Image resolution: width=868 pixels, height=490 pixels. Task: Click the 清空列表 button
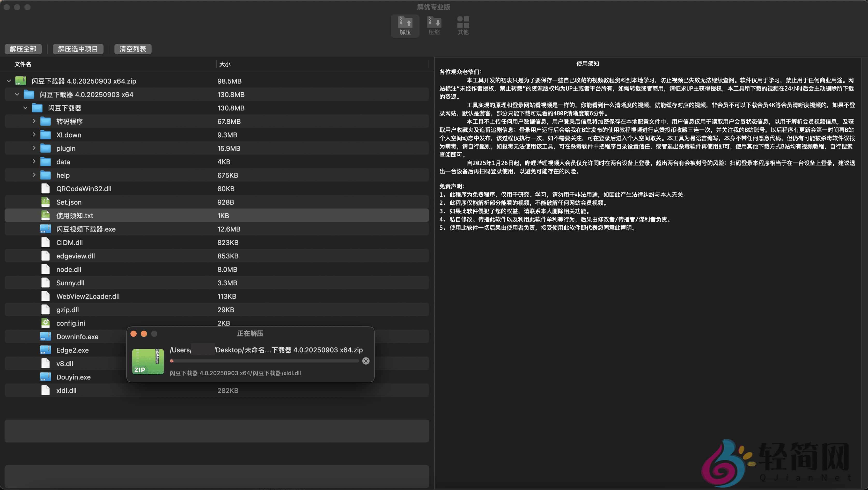(x=133, y=49)
